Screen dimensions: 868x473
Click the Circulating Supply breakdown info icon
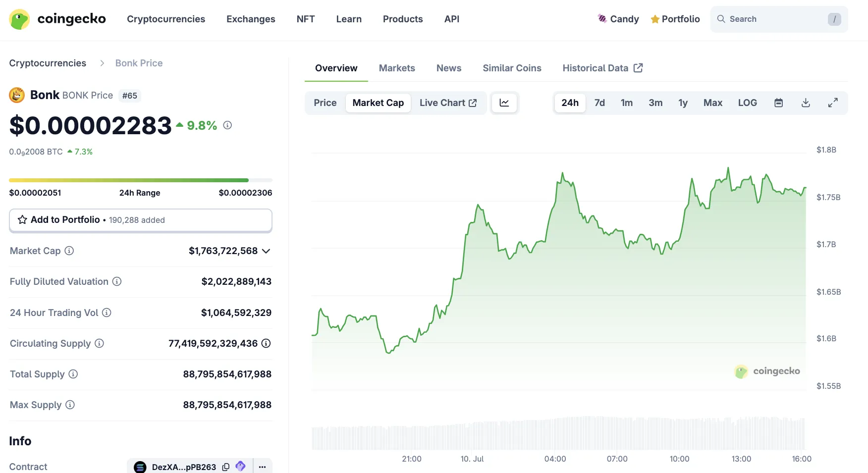click(266, 343)
